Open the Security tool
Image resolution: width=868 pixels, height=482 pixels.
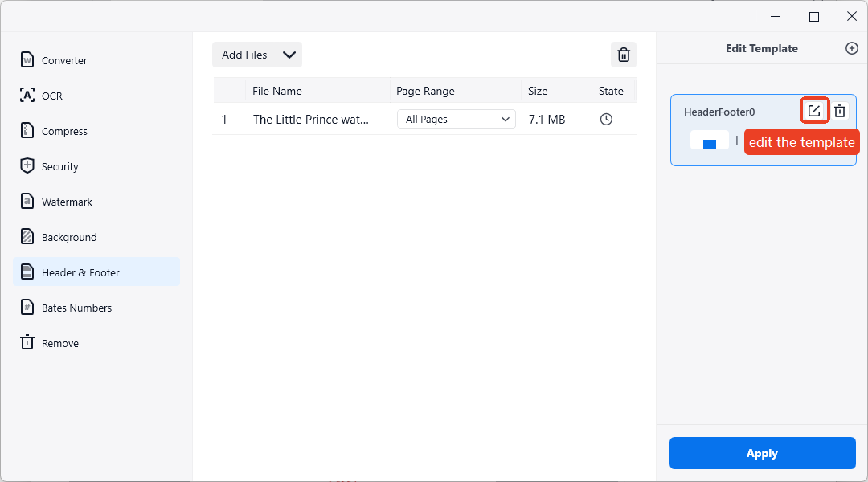coord(59,166)
